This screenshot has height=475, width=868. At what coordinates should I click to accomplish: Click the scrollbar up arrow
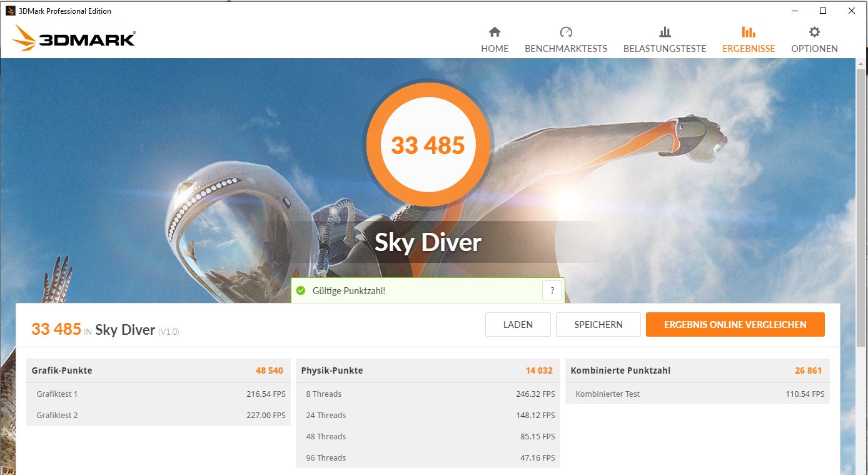tap(861, 63)
